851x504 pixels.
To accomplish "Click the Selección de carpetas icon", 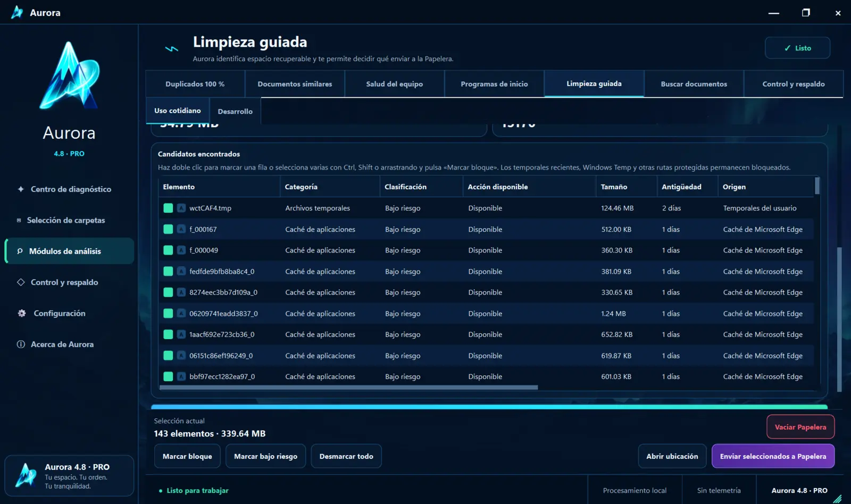I will point(19,220).
